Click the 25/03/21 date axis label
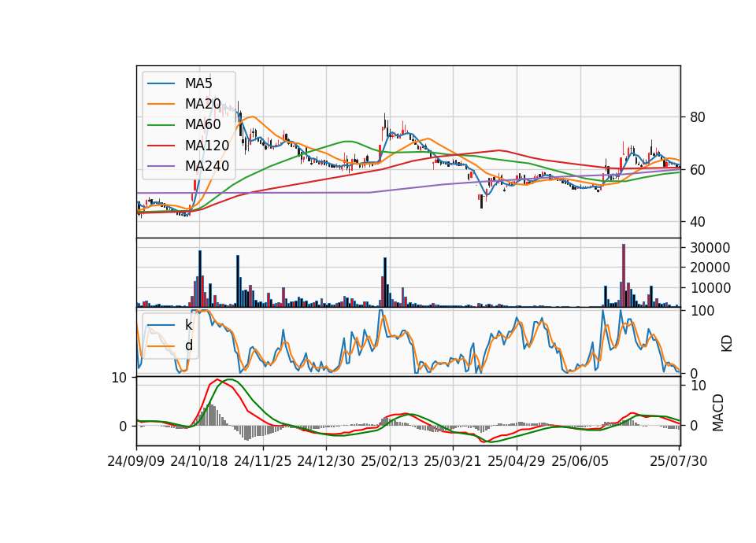 (x=453, y=461)
